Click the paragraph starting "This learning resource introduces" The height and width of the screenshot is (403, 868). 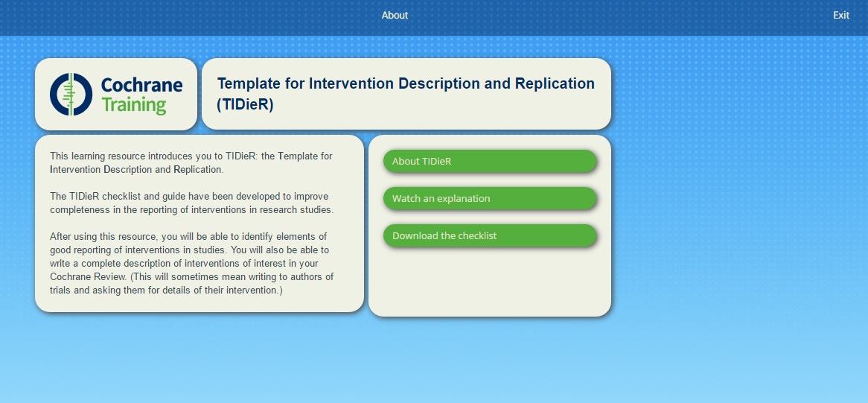(191, 162)
